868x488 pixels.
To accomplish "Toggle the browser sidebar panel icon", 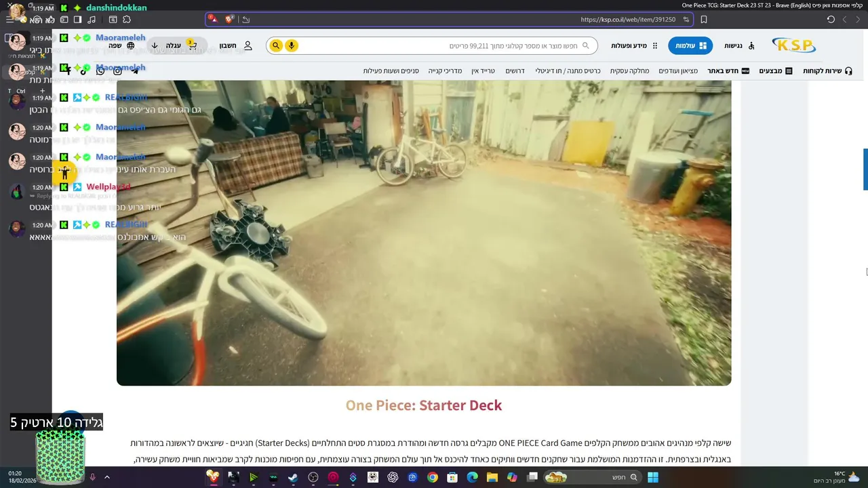I will tap(77, 20).
